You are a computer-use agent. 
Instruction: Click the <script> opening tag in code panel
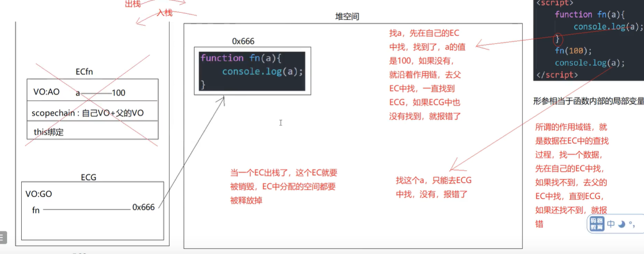pyautogui.click(x=555, y=3)
